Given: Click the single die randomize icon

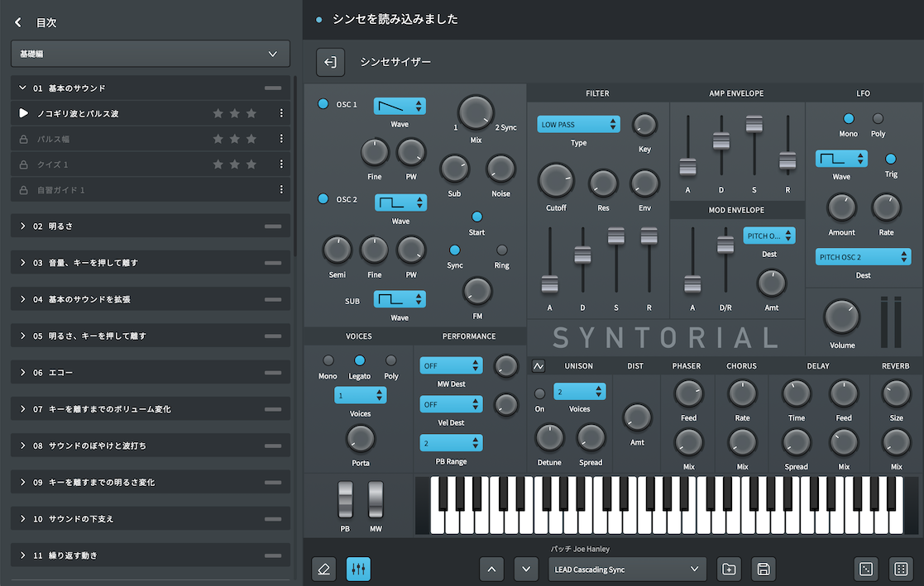Looking at the screenshot, I should coord(866,569).
